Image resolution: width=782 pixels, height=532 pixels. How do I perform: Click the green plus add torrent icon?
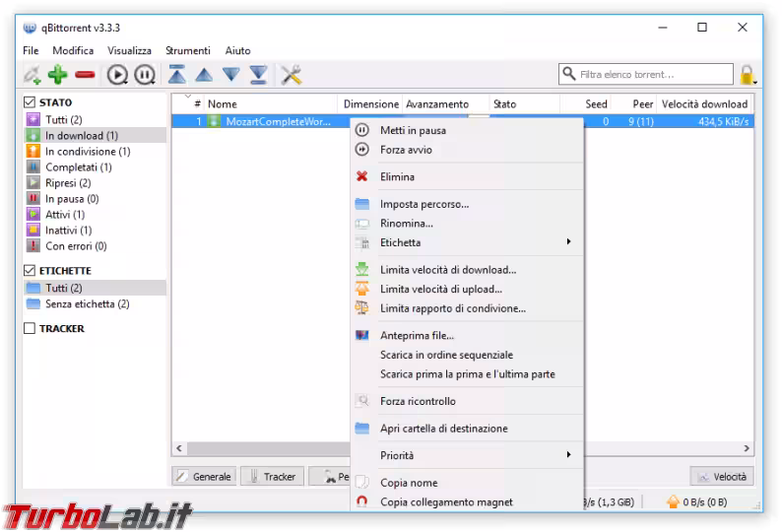click(x=58, y=75)
